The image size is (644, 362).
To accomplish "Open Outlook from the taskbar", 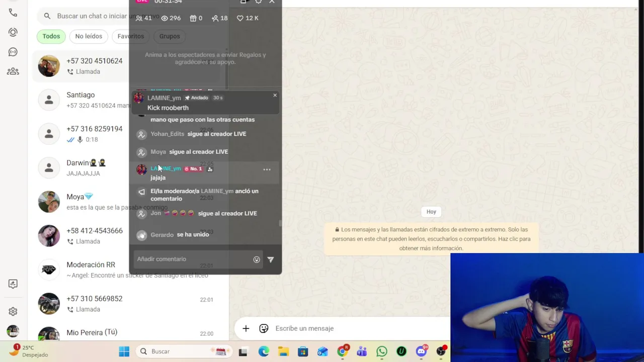I will point(323,351).
